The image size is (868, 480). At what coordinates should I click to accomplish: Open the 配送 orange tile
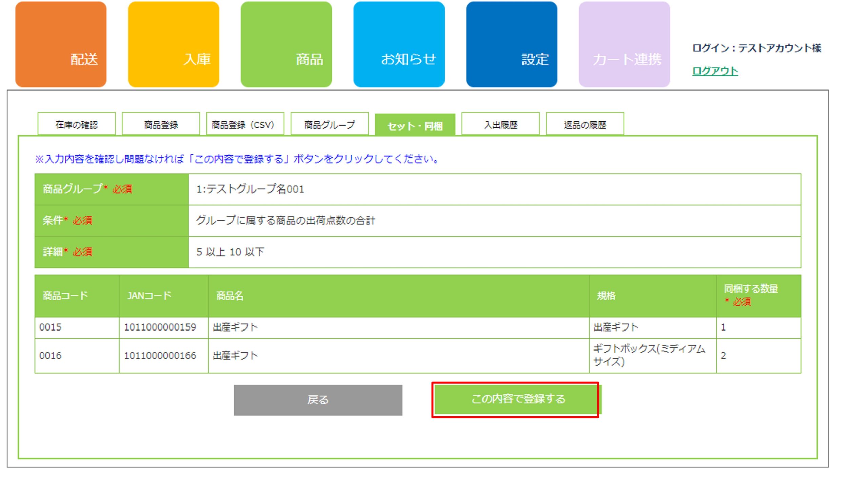tap(61, 44)
